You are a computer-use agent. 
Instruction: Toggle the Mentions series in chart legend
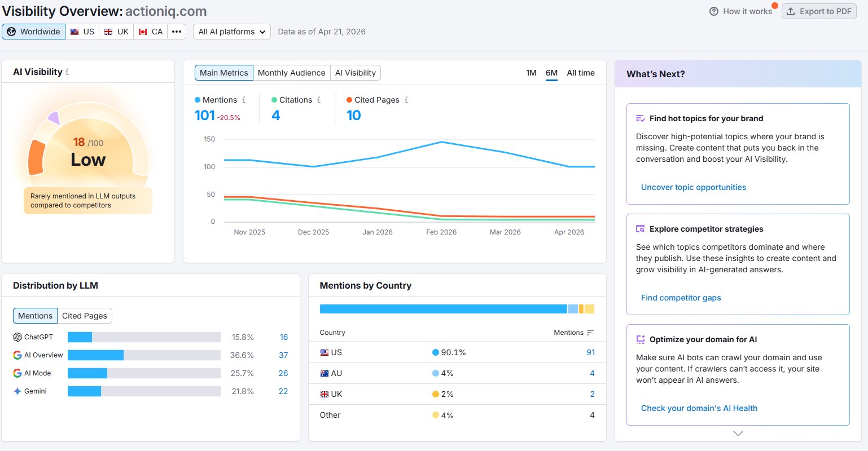click(216, 100)
